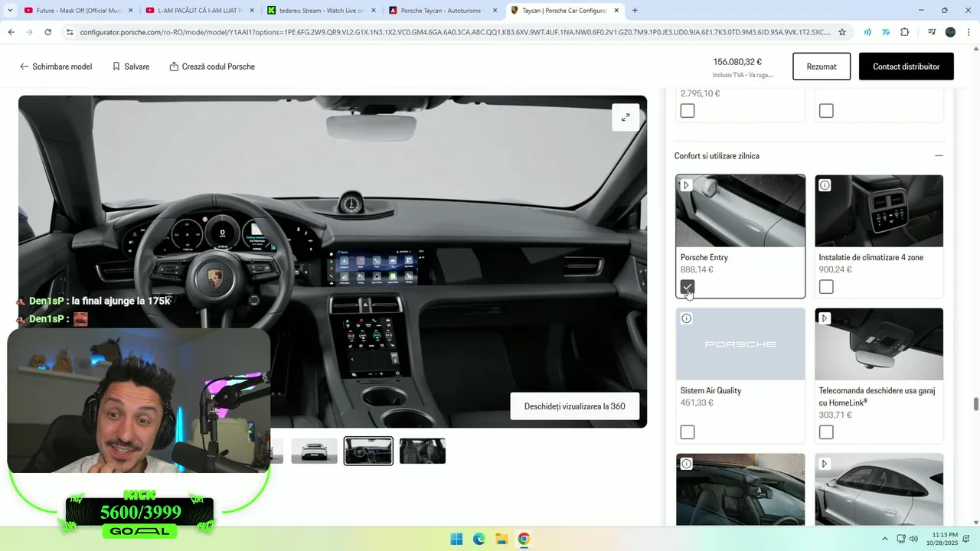Click the address bar URL

455,32
